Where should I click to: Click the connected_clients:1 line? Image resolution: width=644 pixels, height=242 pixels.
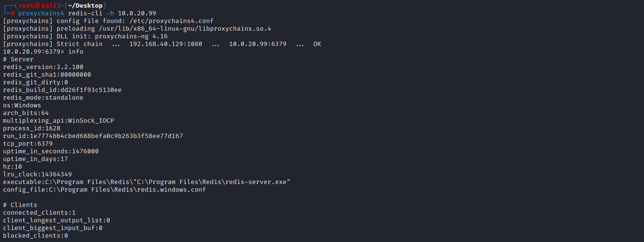[x=39, y=213]
